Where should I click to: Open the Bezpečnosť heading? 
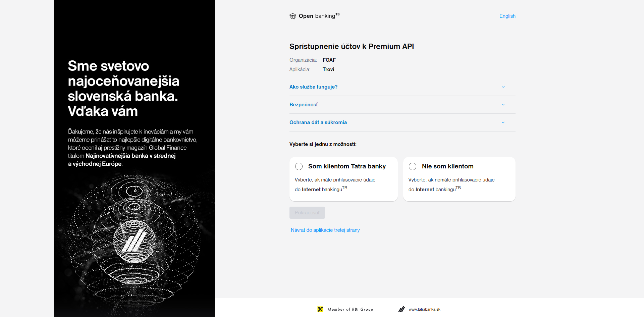[304, 105]
